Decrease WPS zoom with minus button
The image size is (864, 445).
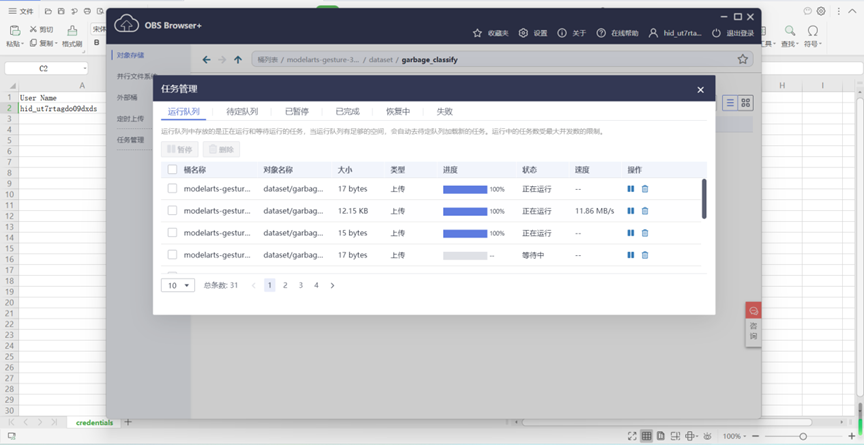[755, 436]
